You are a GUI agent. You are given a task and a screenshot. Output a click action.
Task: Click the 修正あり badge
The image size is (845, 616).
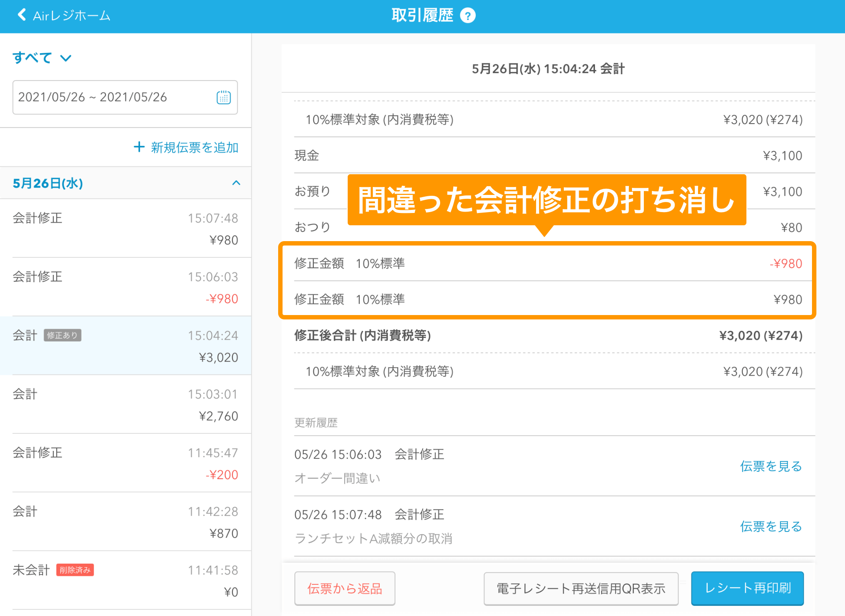(x=62, y=335)
